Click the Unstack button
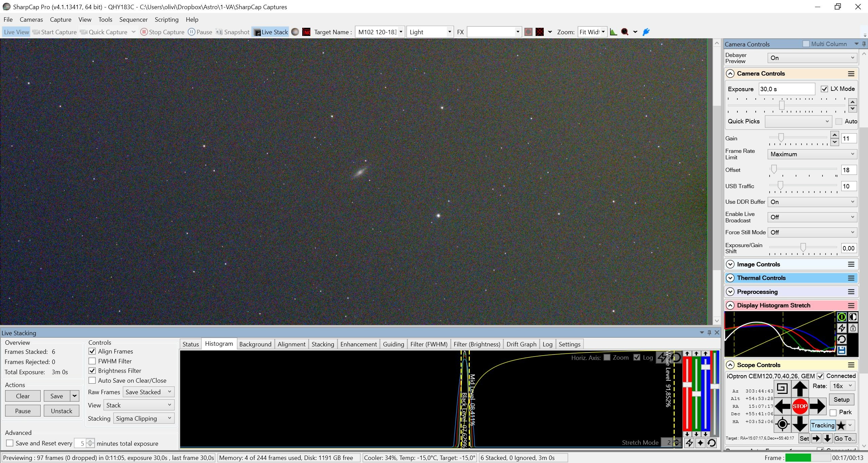868x463 pixels. coord(61,411)
